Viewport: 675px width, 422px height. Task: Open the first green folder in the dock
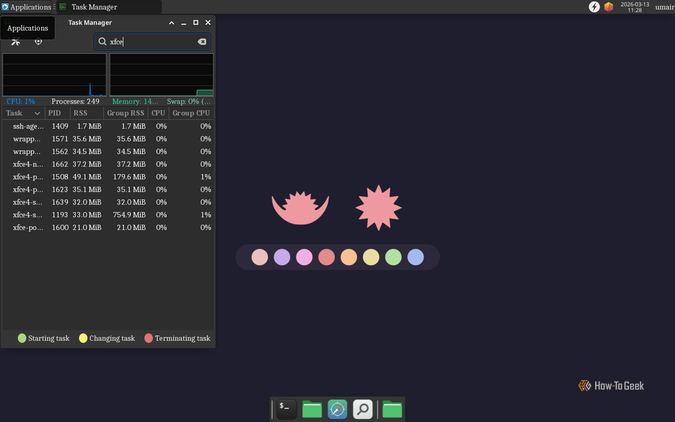[x=312, y=409]
